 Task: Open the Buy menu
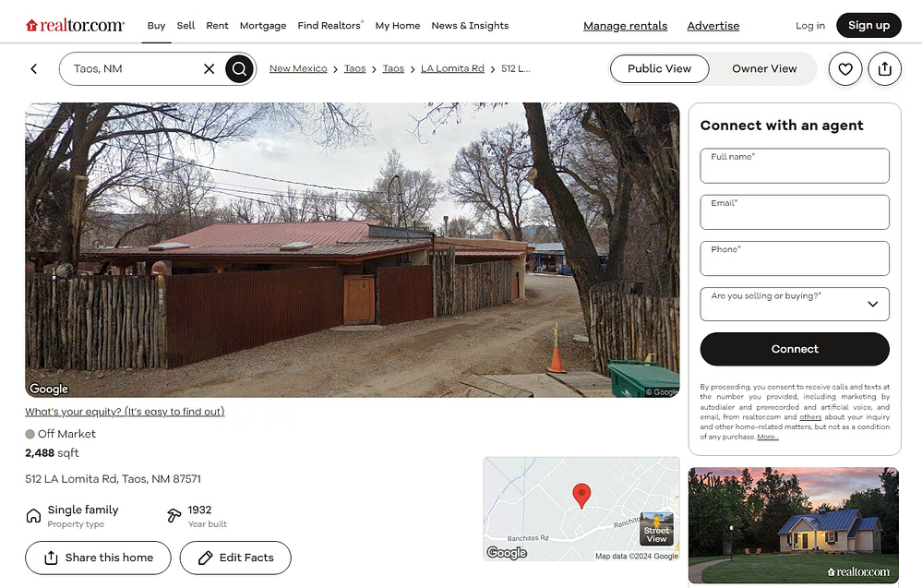point(156,26)
